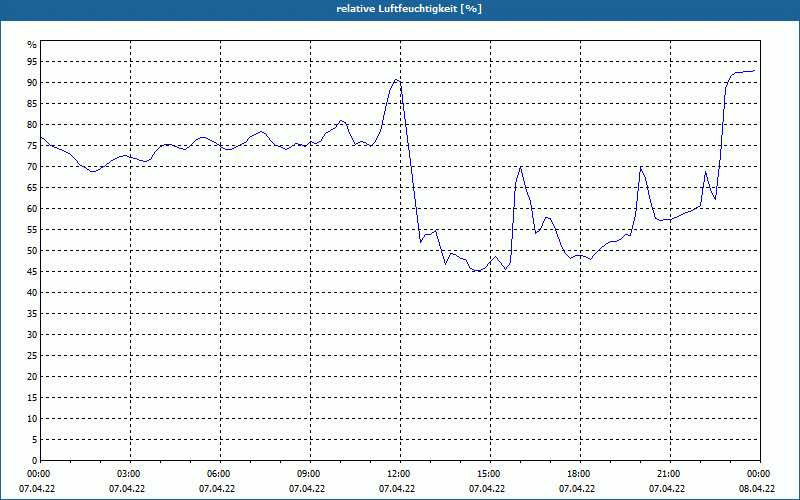Select the '08.04.22' date label
The image size is (800, 500).
(757, 489)
